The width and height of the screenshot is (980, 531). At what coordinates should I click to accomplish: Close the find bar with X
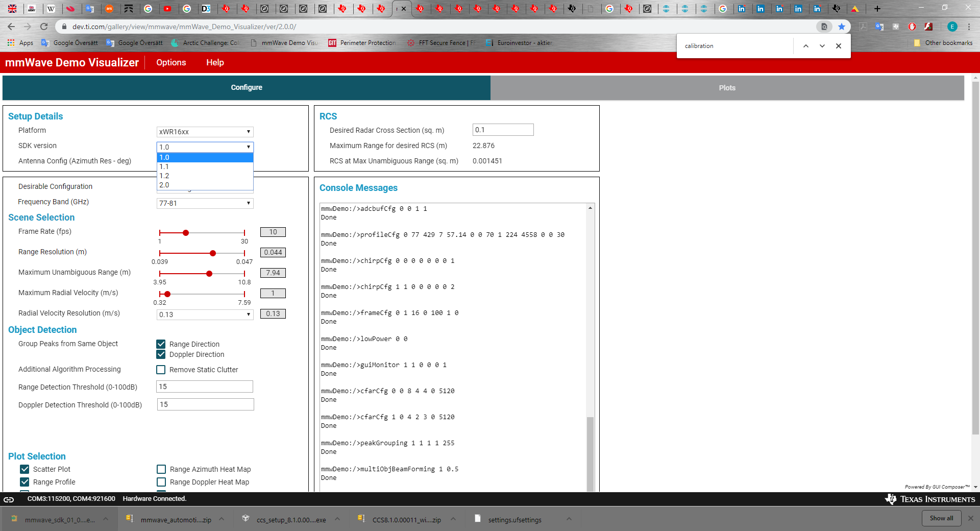(839, 46)
